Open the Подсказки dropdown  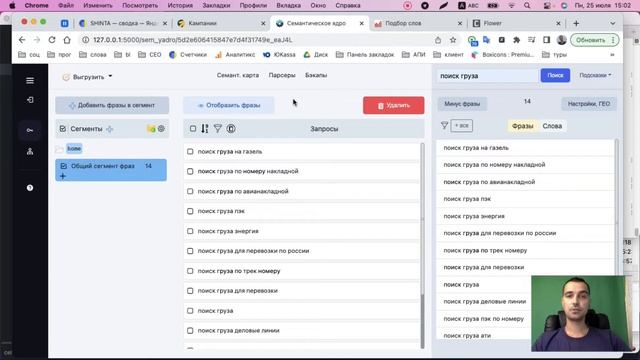point(596,75)
